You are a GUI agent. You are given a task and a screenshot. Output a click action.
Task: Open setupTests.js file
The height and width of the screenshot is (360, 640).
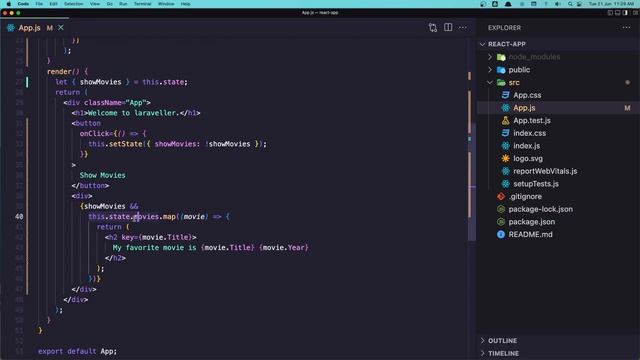[x=536, y=184]
